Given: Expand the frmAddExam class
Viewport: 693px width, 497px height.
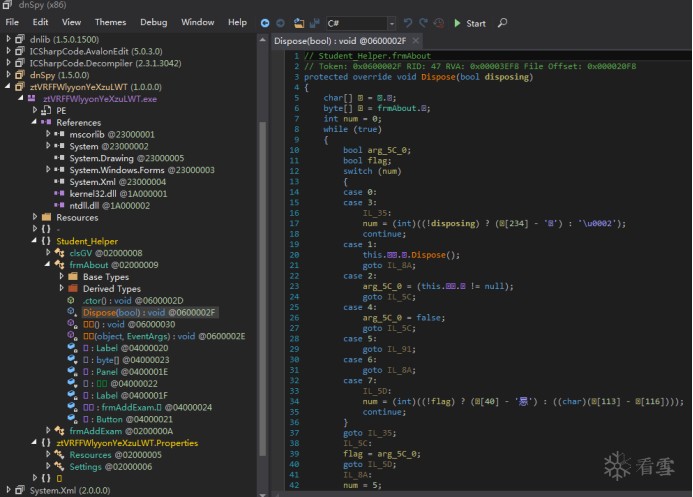Looking at the screenshot, I should 48,430.
